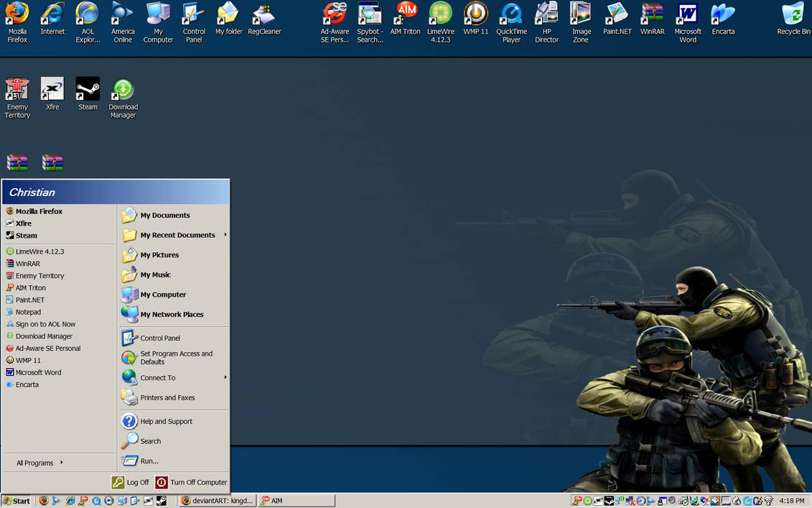Open the Recycle Bin desktop icon
The image size is (812, 508).
(793, 19)
